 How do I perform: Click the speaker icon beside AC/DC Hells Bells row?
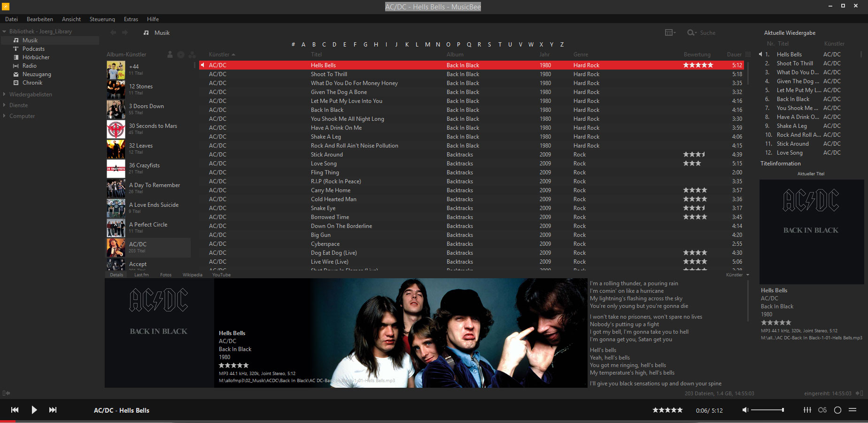[203, 65]
